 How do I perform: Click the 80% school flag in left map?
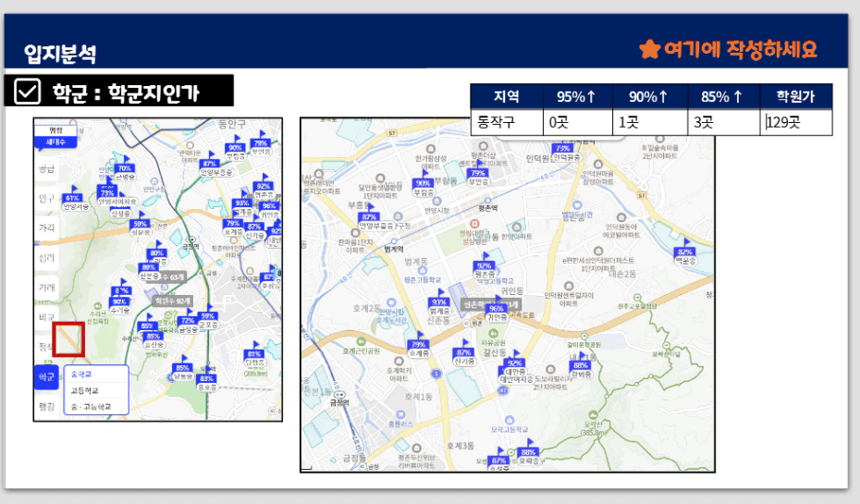coord(157,254)
